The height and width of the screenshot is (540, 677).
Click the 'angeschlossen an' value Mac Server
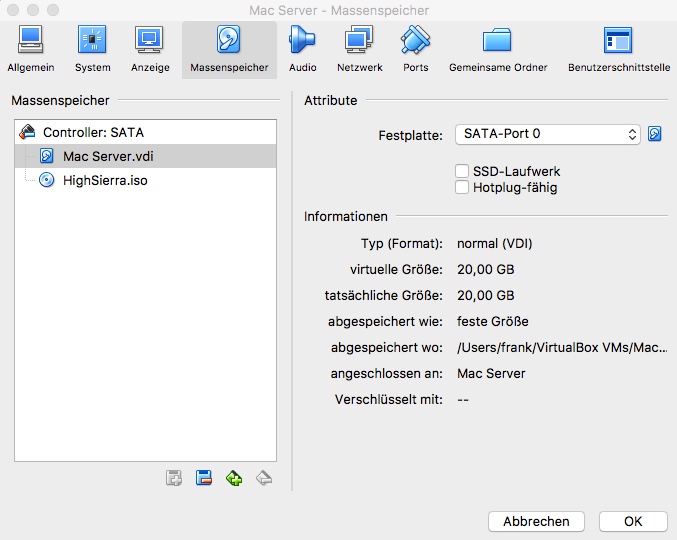tap(491, 373)
